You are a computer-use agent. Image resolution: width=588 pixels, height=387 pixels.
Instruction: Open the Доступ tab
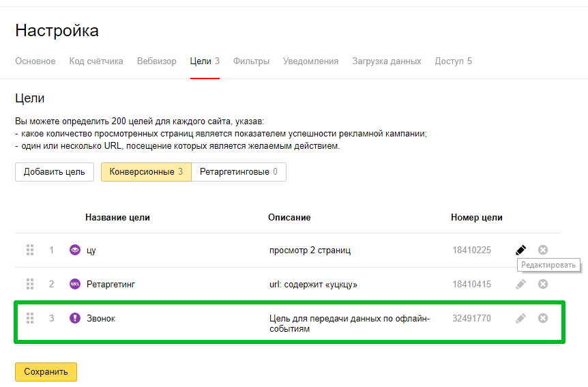[x=454, y=61]
